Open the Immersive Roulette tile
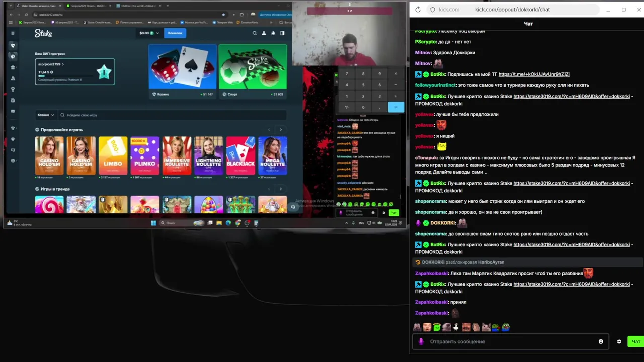This screenshot has width=644, height=362. pyautogui.click(x=177, y=156)
